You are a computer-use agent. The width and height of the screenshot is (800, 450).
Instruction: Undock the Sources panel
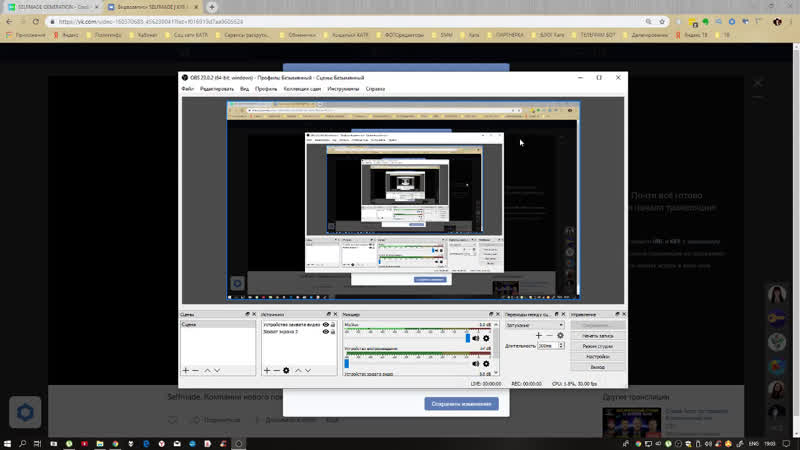tap(329, 314)
